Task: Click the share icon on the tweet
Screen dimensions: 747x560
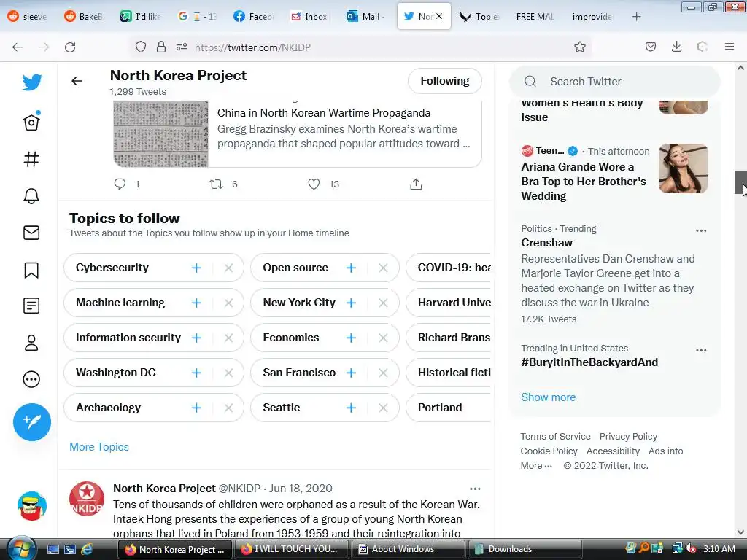Action: tap(416, 184)
